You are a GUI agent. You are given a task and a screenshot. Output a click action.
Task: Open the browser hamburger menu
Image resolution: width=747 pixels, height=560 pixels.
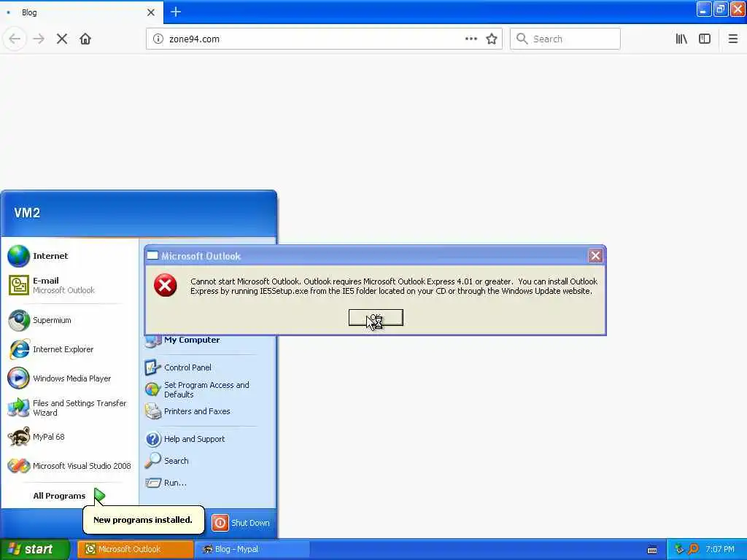(x=732, y=39)
